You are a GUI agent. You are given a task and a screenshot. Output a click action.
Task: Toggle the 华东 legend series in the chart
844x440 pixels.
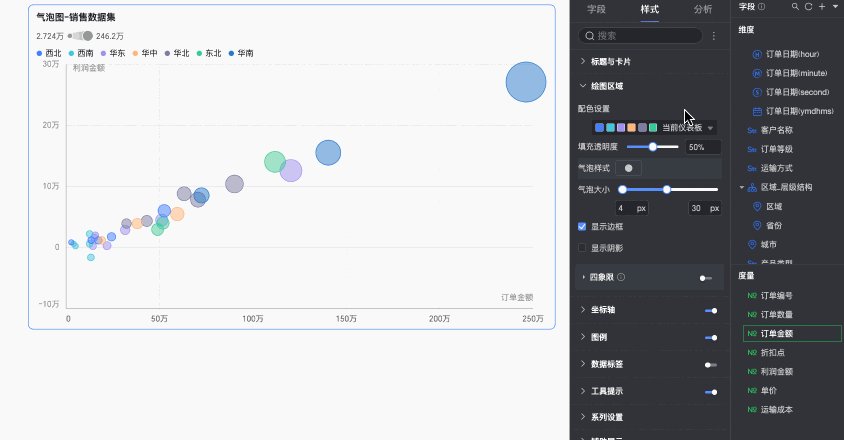[x=113, y=53]
